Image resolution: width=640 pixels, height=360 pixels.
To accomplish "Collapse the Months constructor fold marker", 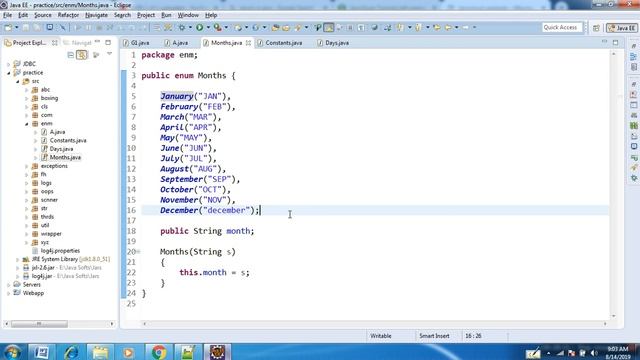I will click(x=138, y=252).
